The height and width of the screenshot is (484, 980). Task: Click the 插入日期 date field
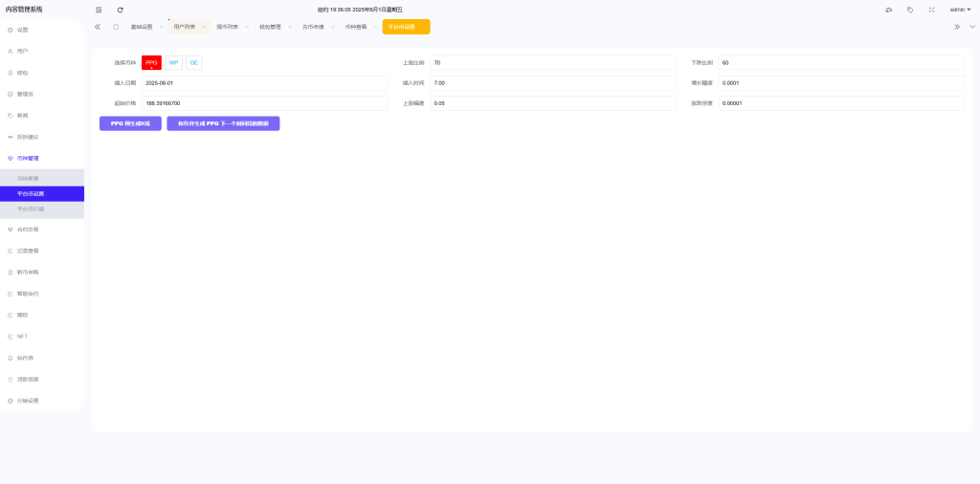coord(264,83)
